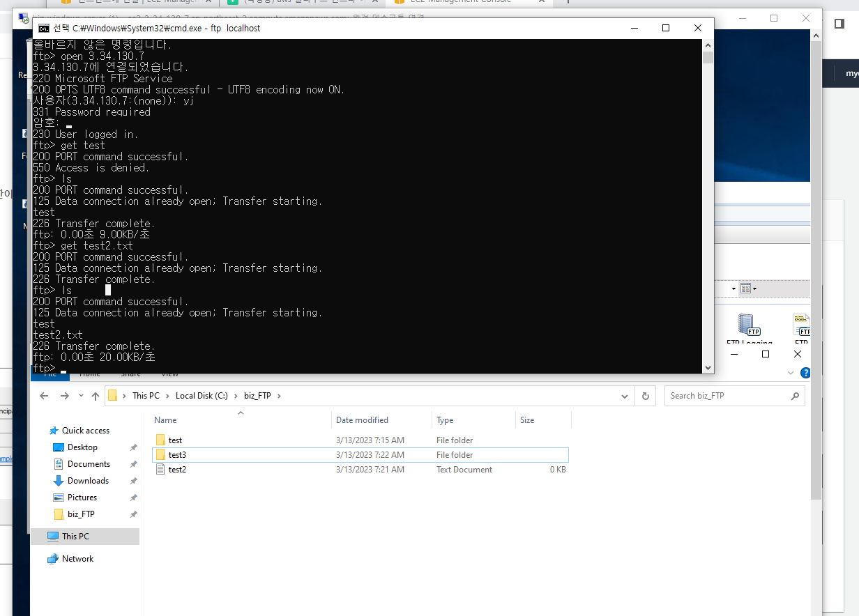859x616 pixels.
Task: Expand chevron after This PC breadcrumb
Action: coord(167,396)
